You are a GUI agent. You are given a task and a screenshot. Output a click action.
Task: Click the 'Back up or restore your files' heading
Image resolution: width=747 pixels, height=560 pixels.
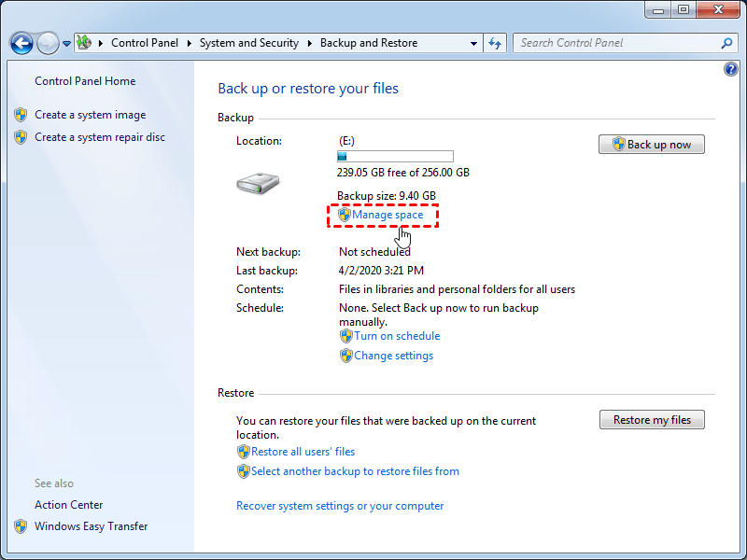(x=308, y=89)
